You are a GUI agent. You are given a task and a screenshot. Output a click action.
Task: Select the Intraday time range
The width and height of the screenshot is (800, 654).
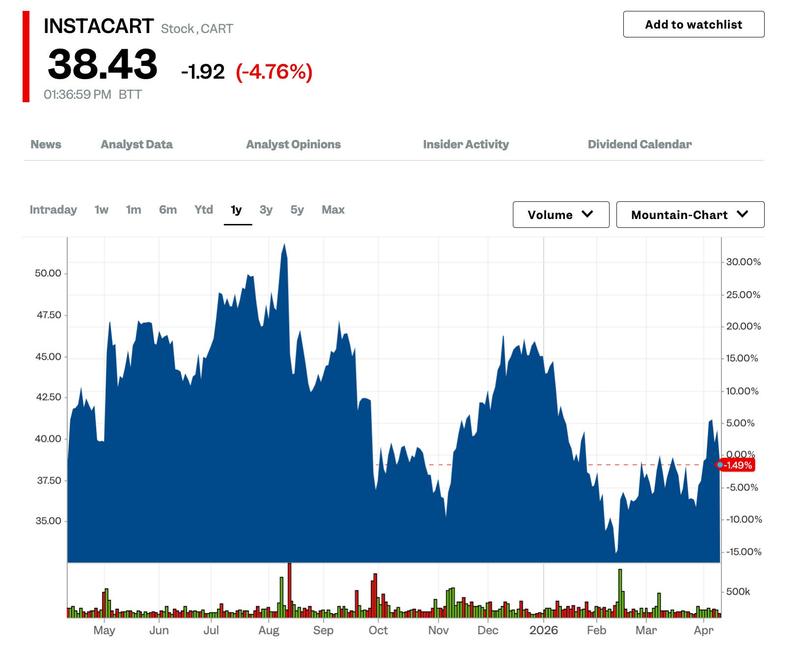click(x=53, y=210)
